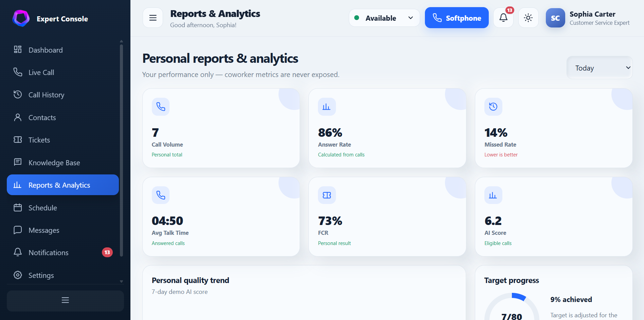This screenshot has width=644, height=320.
Task: Open Contacts in the sidebar
Action: (63, 117)
